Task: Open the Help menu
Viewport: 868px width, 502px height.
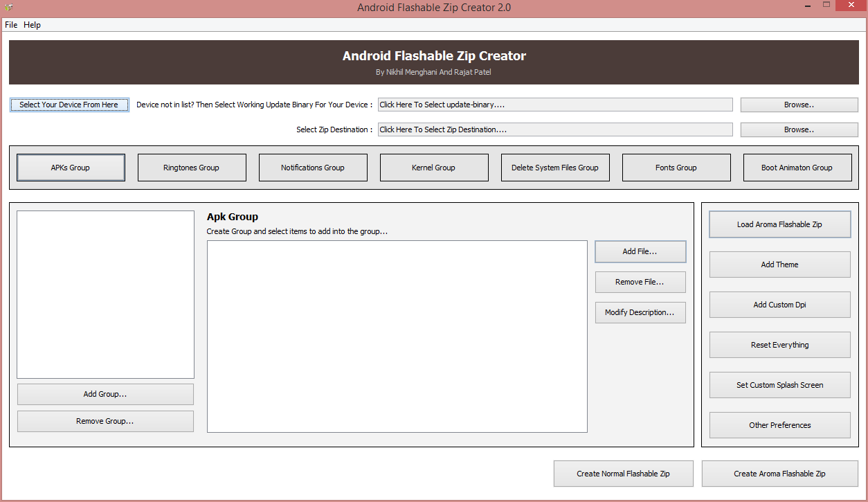Action: 32,24
